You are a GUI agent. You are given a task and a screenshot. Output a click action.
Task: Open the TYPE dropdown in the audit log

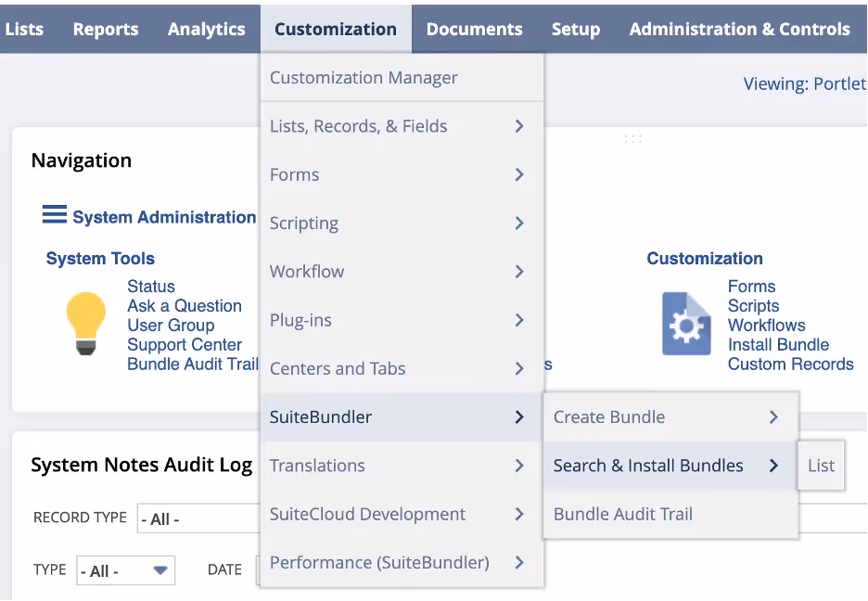pos(125,570)
